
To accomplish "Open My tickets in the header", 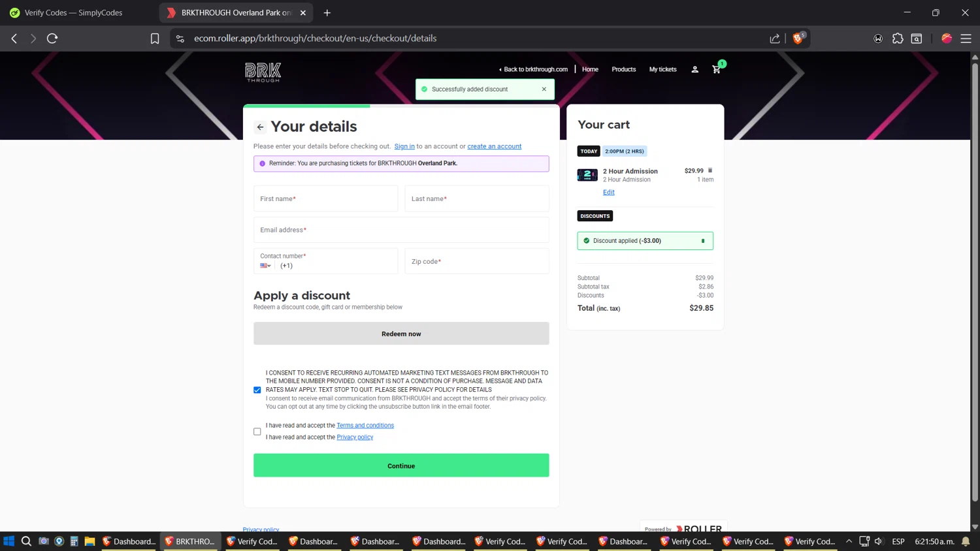I will pos(662,69).
